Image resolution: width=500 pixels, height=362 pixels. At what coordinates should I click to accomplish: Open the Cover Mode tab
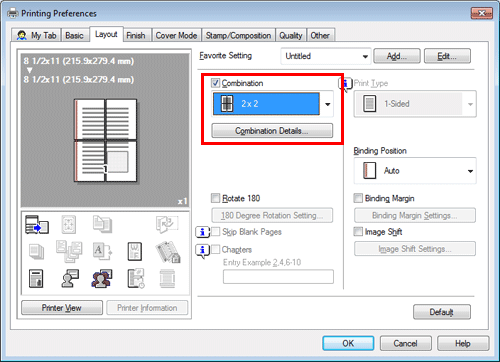coord(176,35)
